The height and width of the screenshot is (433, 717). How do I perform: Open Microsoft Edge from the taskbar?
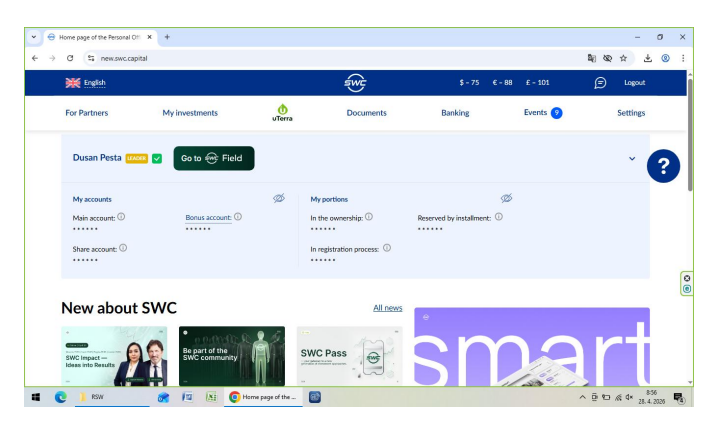(60, 397)
